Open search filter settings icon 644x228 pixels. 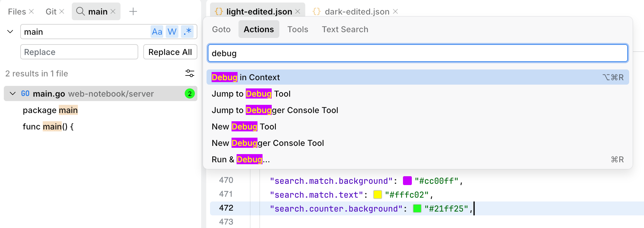[189, 74]
